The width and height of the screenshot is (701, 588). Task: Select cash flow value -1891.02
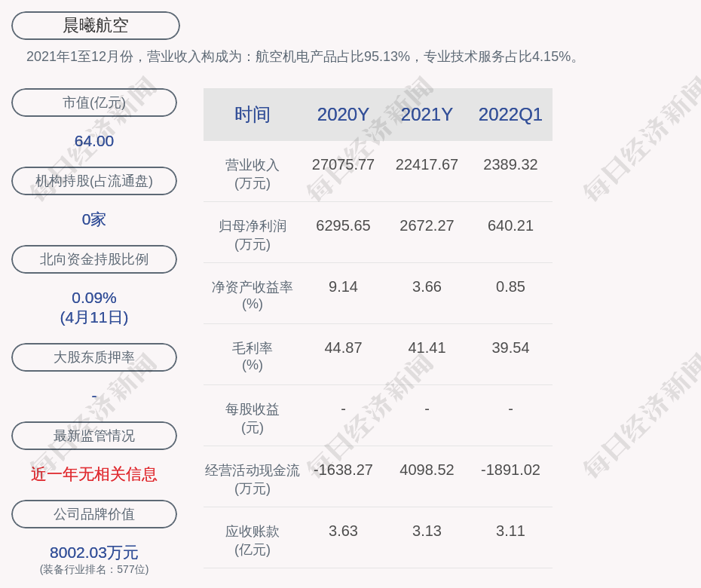[x=510, y=470]
